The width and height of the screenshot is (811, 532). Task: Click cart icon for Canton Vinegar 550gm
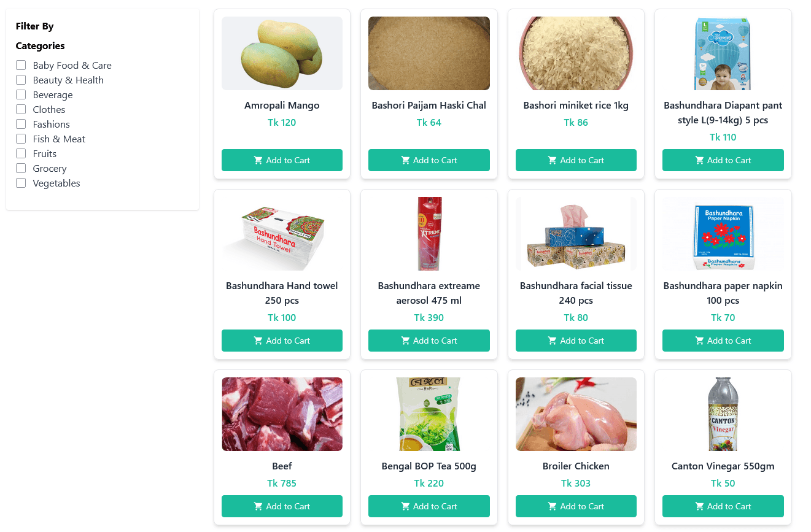point(699,506)
